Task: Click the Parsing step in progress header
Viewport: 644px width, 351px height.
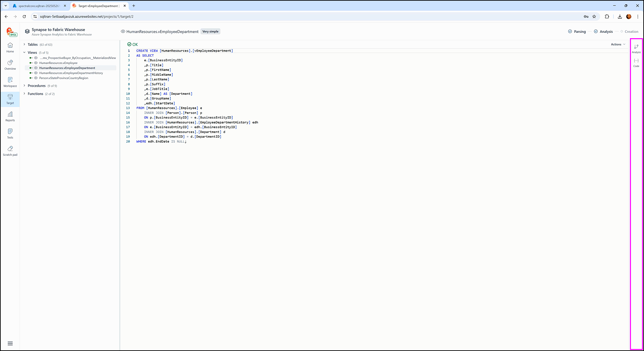Action: click(577, 31)
